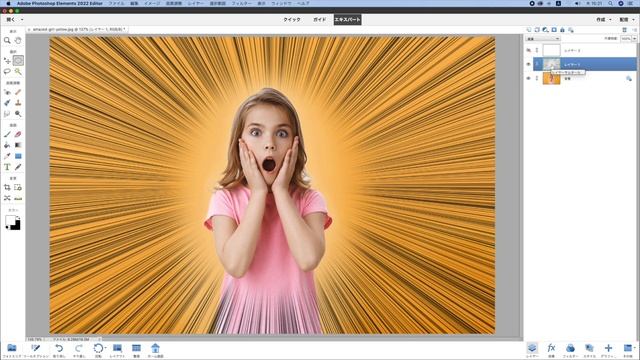The image size is (640, 360).
Task: Select the Elliptical Marquee tool
Action: coord(18,61)
